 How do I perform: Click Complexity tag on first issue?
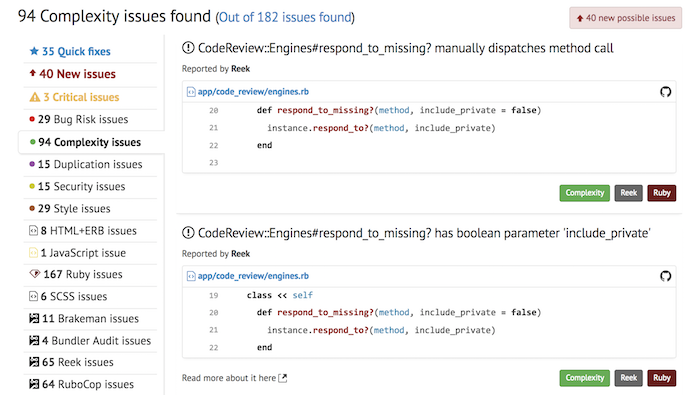pyautogui.click(x=584, y=193)
